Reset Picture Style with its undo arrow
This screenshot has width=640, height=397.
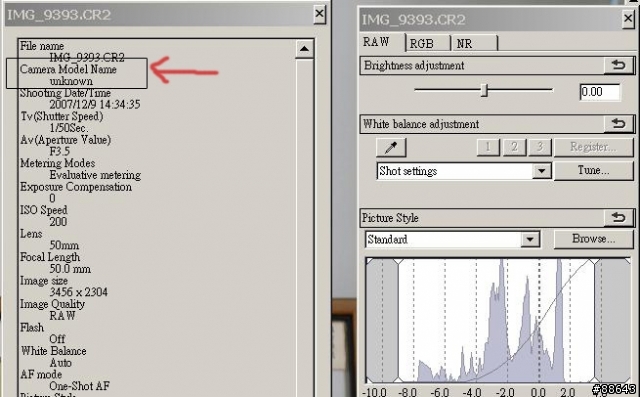click(x=619, y=218)
